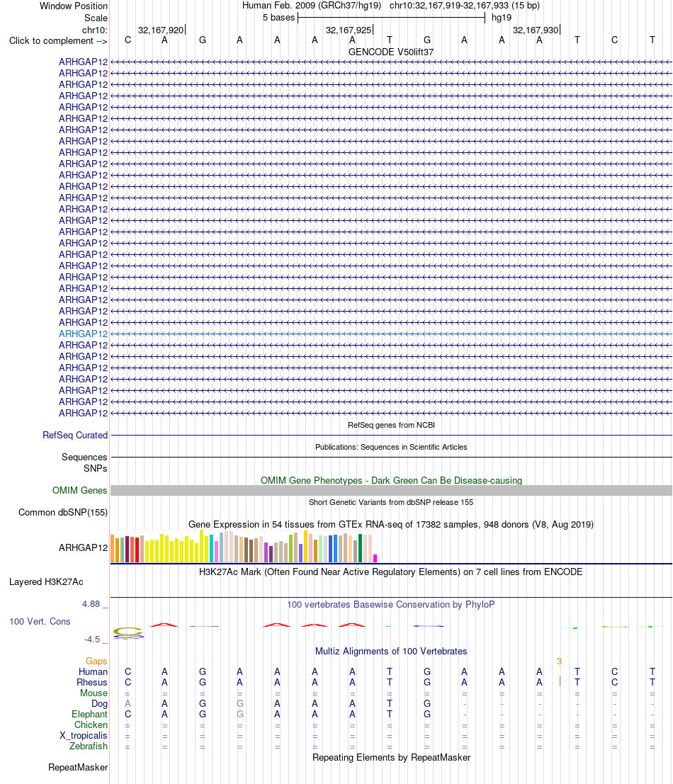Screen dimensions: 673x784
Task: Click 'Repeating Elements by RepeatMasker' title
Action: pyautogui.click(x=391, y=758)
